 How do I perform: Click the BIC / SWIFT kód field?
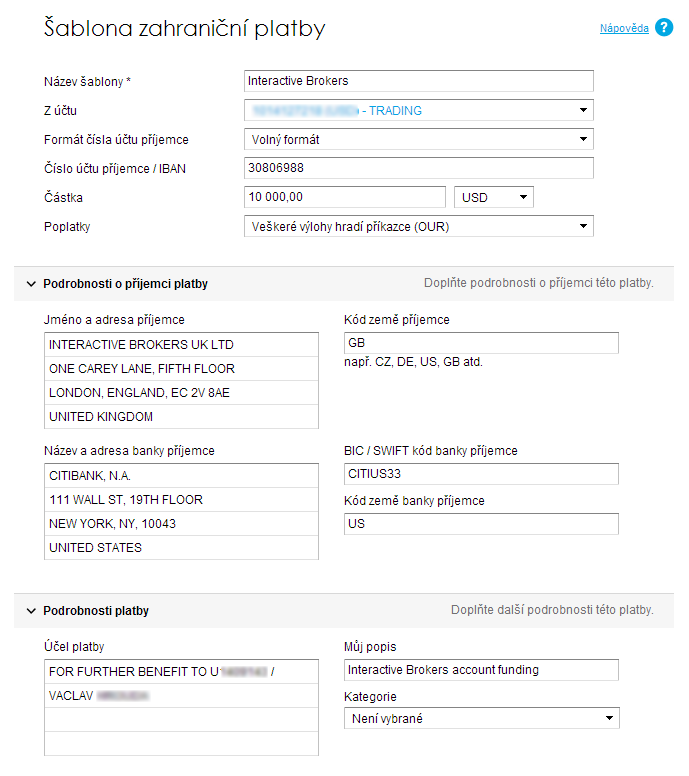tap(480, 474)
